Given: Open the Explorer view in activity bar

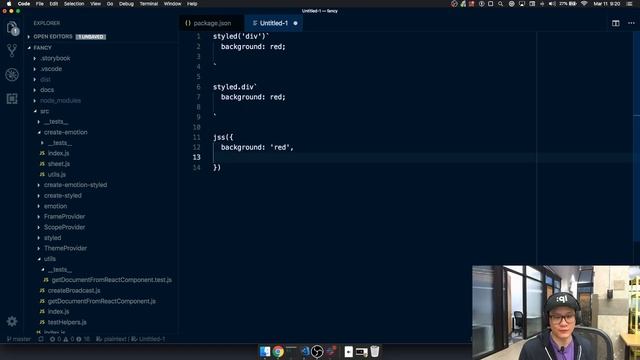Looking at the screenshot, I should coord(12,28).
